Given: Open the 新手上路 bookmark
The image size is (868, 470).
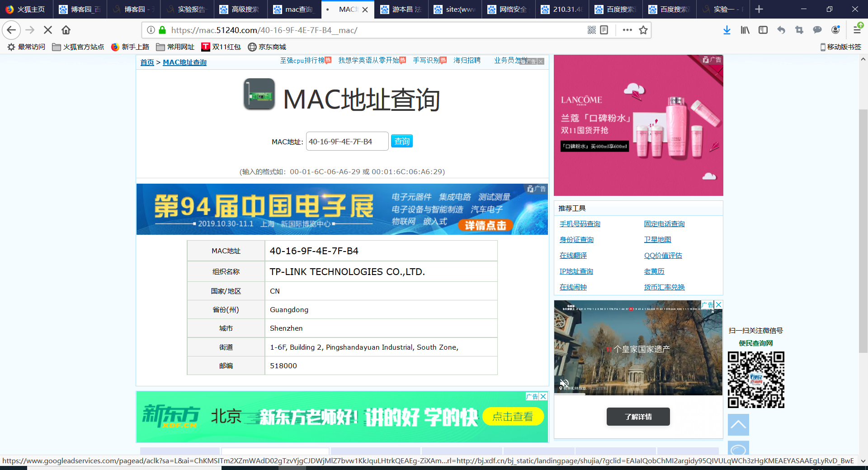Looking at the screenshot, I should tap(130, 47).
